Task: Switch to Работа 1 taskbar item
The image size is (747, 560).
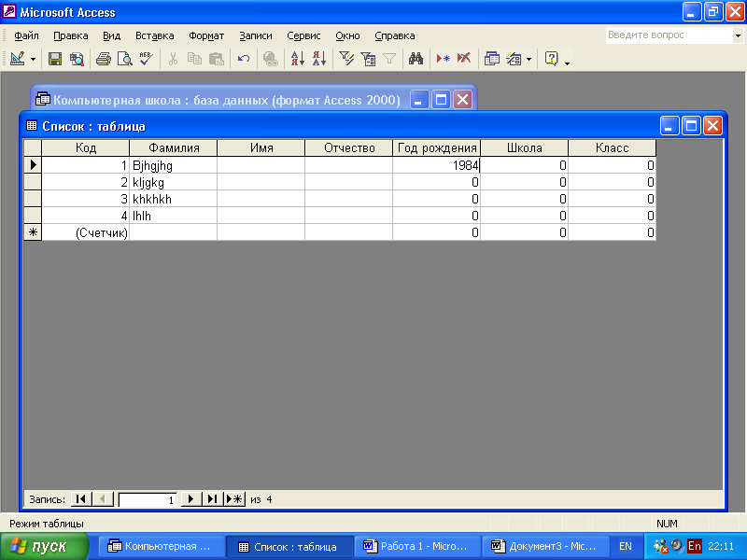Action: coord(416,546)
